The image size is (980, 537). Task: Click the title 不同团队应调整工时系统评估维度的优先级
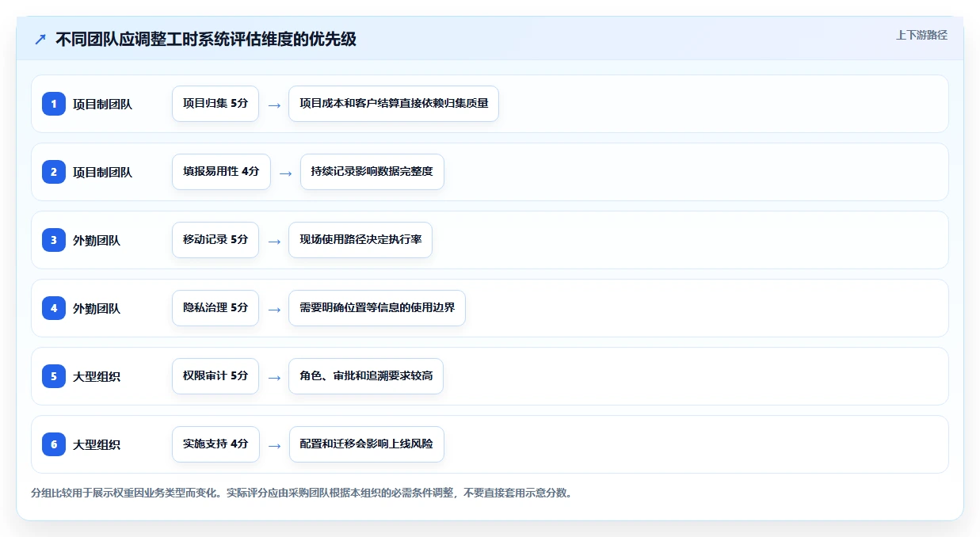(x=206, y=40)
